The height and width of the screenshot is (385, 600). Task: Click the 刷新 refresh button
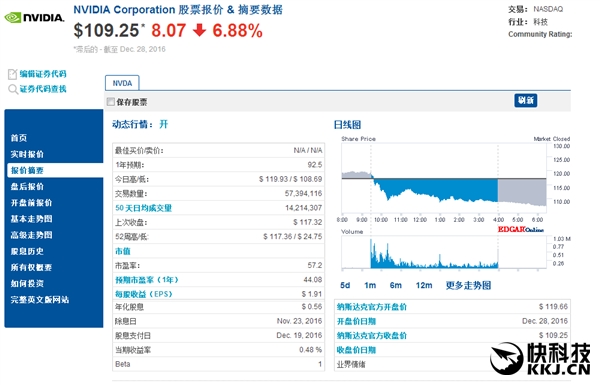click(x=525, y=100)
